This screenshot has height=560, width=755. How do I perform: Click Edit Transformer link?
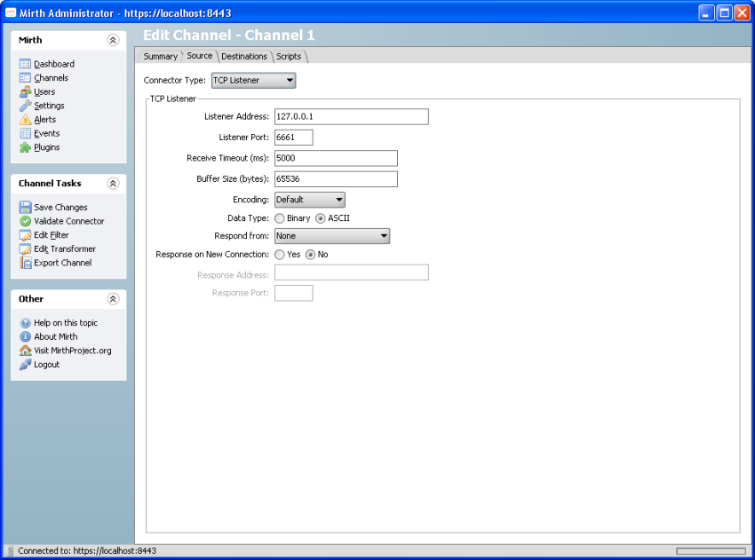pos(65,249)
